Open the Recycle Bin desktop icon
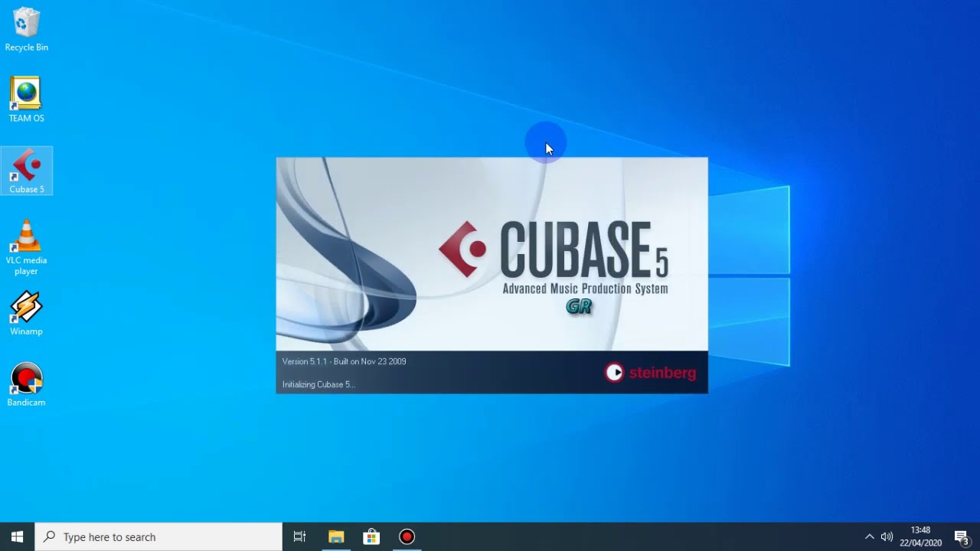This screenshot has width=980, height=551. coord(27,30)
